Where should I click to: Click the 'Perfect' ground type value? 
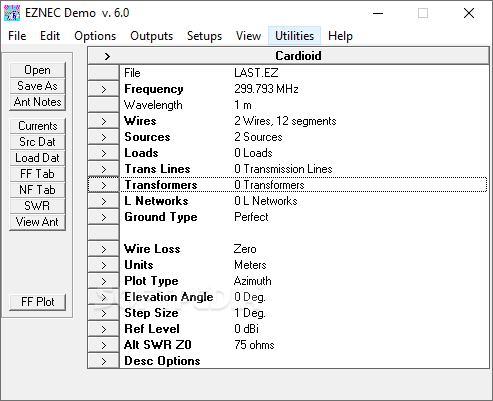point(251,217)
